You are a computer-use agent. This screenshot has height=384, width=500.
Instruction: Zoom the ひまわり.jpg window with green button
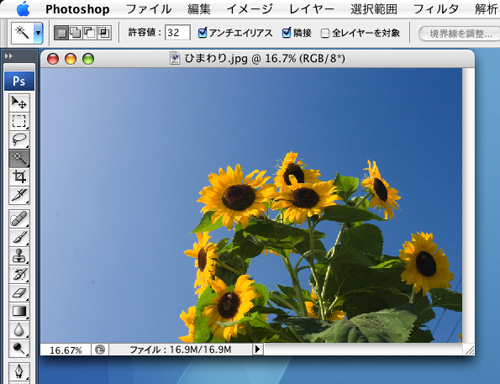(88, 59)
